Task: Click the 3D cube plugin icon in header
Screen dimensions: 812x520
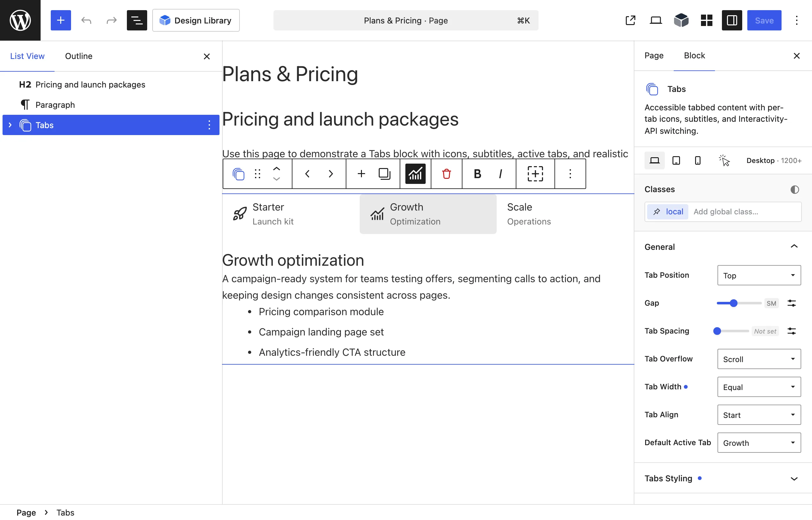Action: click(681, 20)
